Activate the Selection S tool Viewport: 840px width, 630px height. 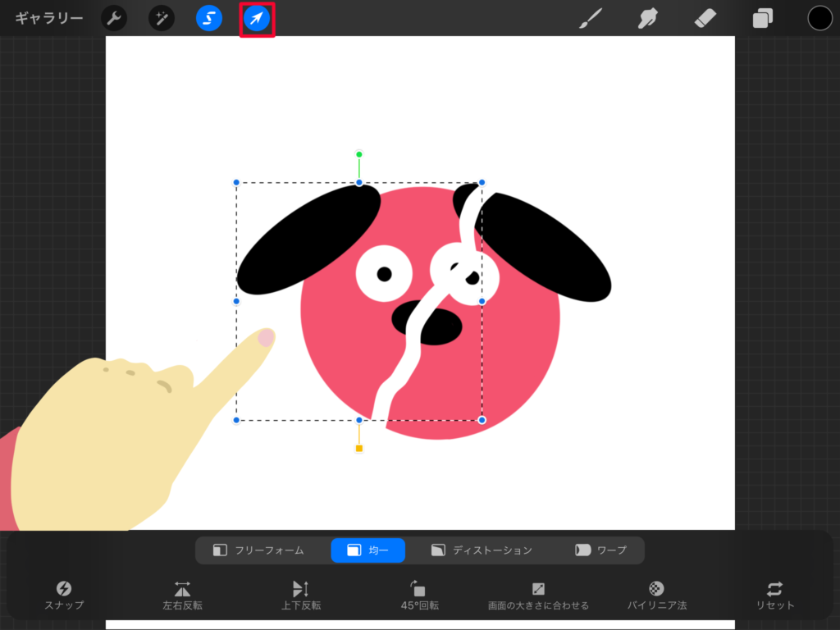coord(209,18)
